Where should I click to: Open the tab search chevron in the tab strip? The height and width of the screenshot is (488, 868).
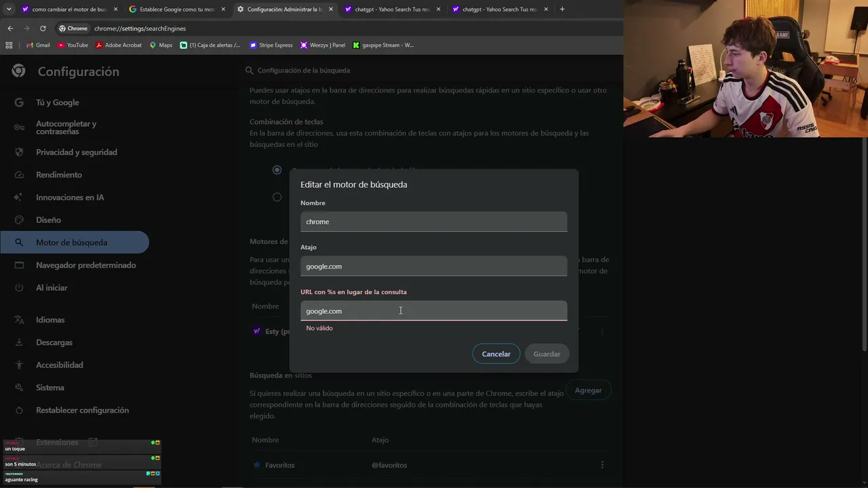tap(9, 9)
